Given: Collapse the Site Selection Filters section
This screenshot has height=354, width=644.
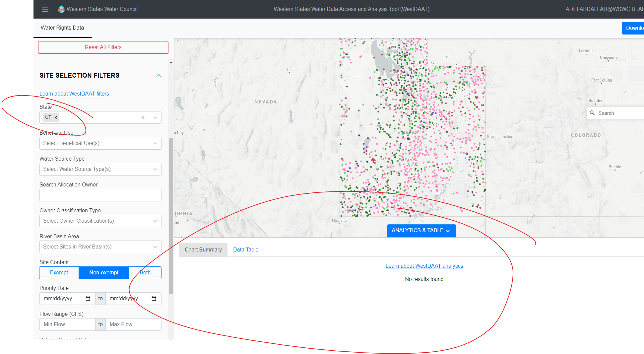Looking at the screenshot, I should [x=158, y=76].
